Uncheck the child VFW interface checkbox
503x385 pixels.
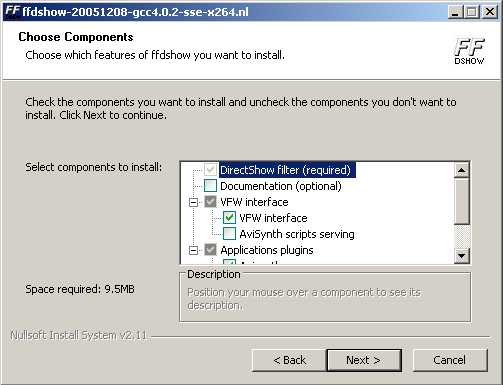[229, 218]
